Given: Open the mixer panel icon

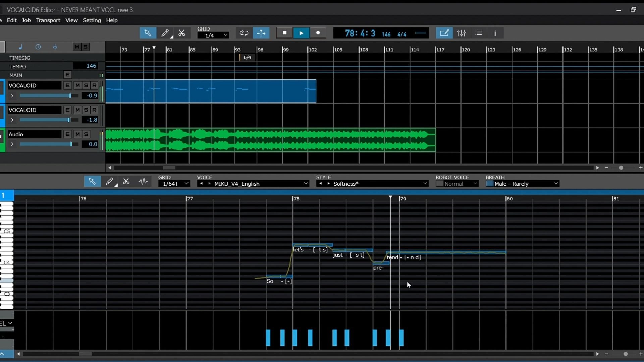Looking at the screenshot, I should pyautogui.click(x=462, y=33).
